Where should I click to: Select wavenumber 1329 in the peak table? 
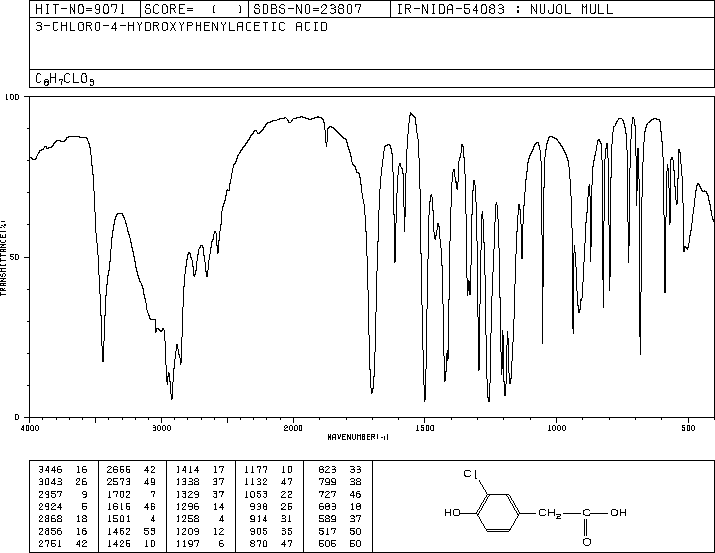pyautogui.click(x=187, y=494)
